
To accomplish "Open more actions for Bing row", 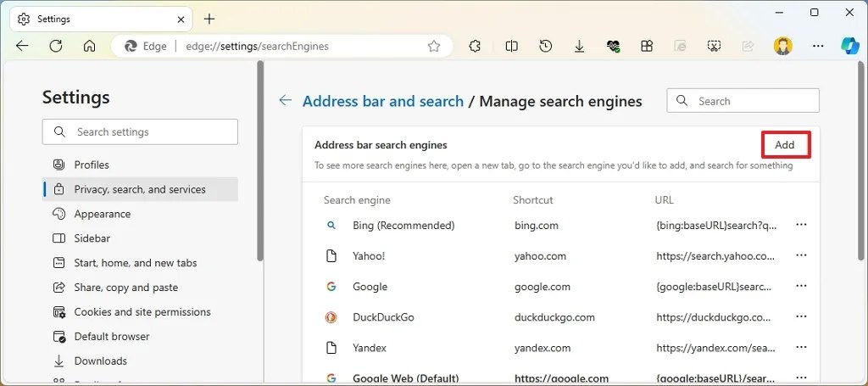I will click(801, 225).
